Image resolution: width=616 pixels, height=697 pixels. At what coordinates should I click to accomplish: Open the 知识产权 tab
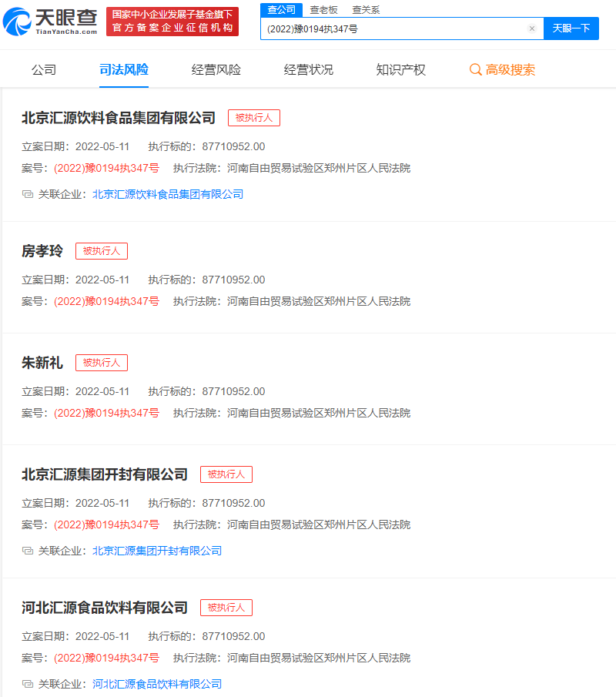coord(401,70)
